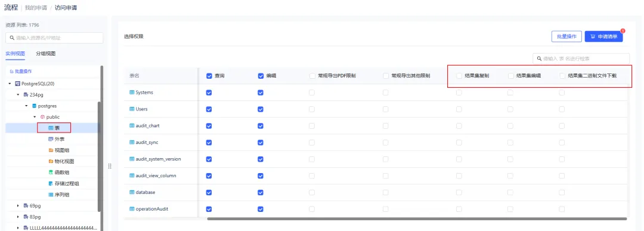Check 结果集复制 checkbox for database row
The height and width of the screenshot is (231, 644).
tap(459, 192)
